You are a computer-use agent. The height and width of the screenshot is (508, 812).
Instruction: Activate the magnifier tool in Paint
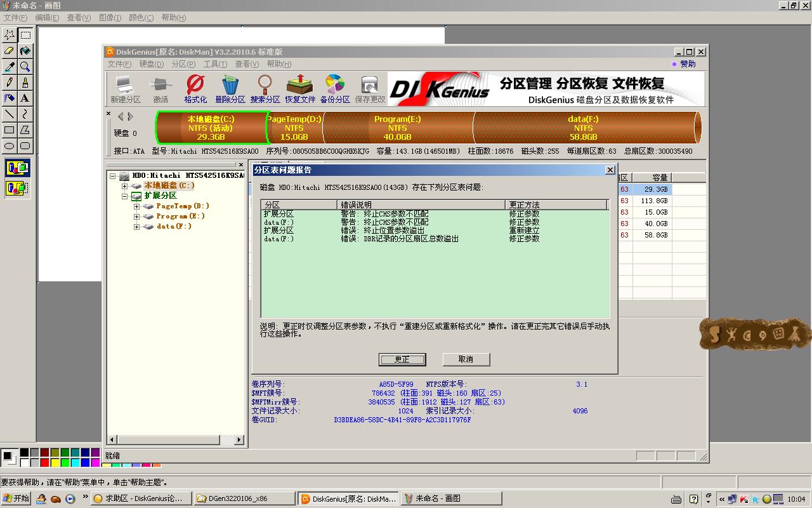25,67
